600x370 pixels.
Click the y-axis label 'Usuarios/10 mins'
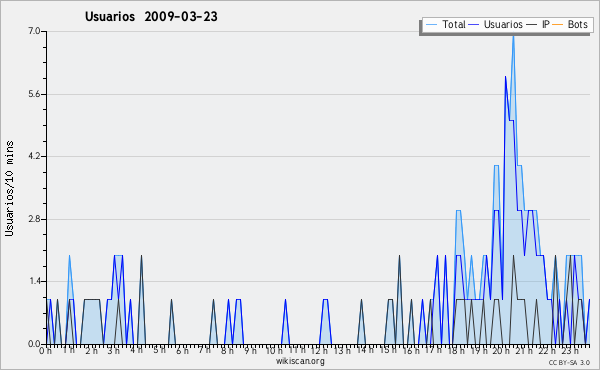[x=9, y=189]
